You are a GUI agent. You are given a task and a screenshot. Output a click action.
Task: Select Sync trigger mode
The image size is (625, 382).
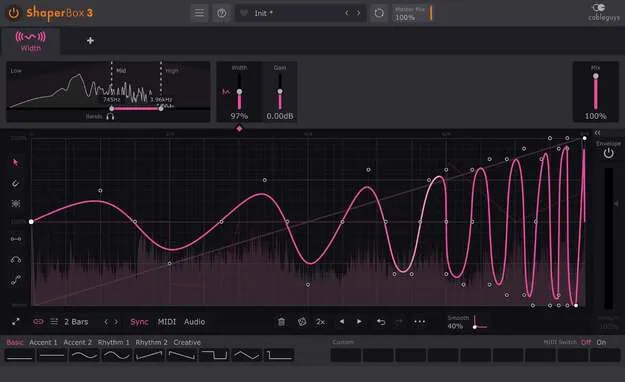(139, 322)
